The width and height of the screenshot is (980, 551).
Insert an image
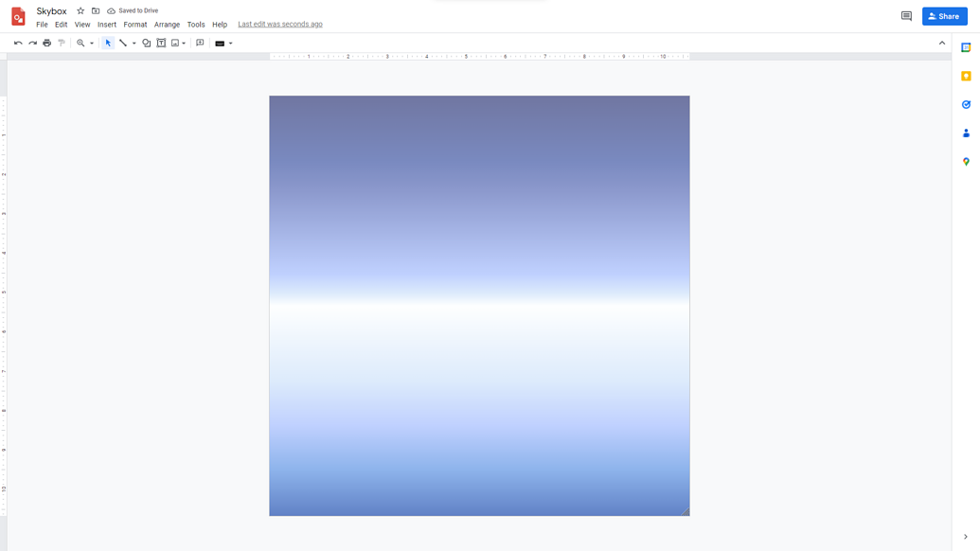pos(176,43)
